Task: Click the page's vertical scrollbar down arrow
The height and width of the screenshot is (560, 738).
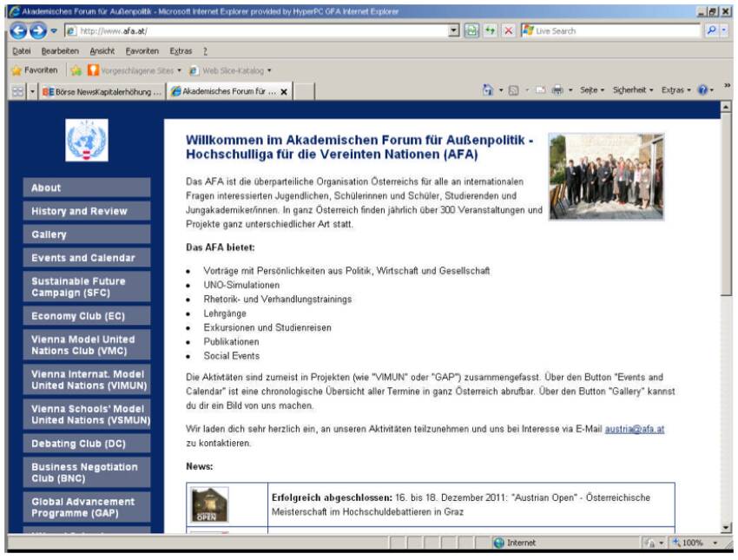Action: pos(726,527)
